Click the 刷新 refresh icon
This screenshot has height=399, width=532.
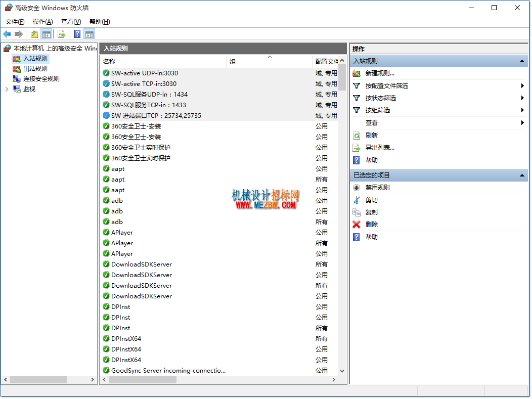[x=356, y=136]
